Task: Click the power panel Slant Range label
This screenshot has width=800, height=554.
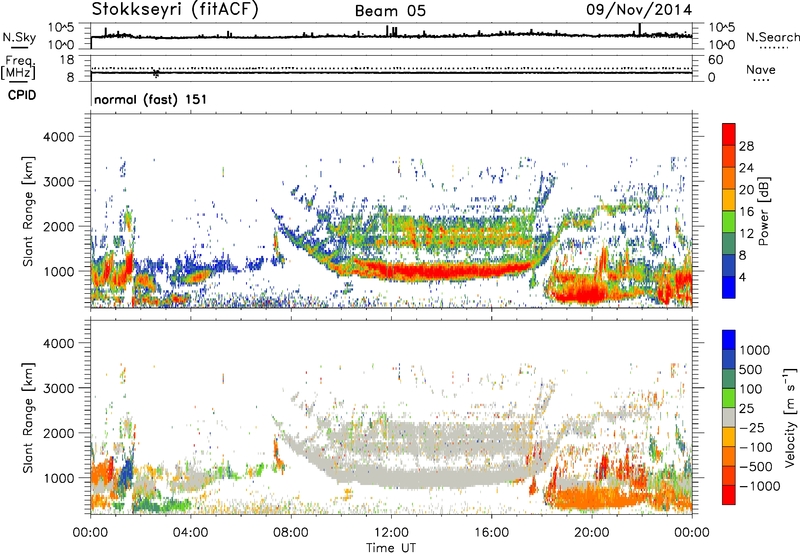Action: [28, 211]
